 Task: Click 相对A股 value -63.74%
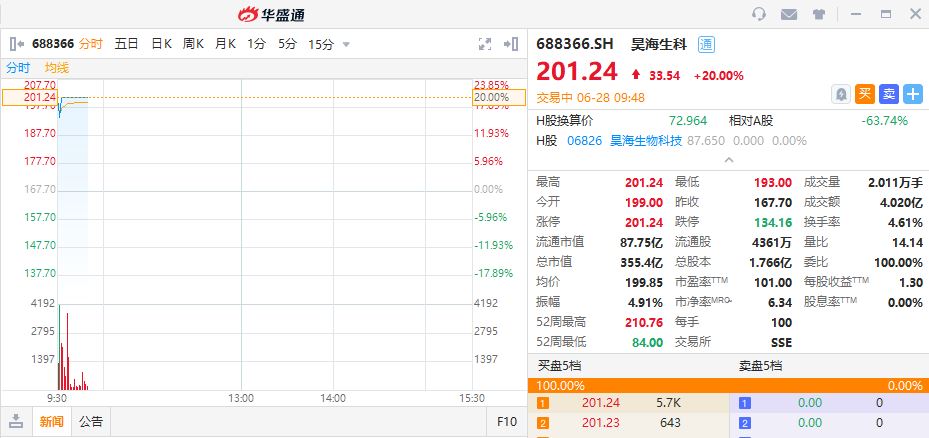(x=884, y=120)
